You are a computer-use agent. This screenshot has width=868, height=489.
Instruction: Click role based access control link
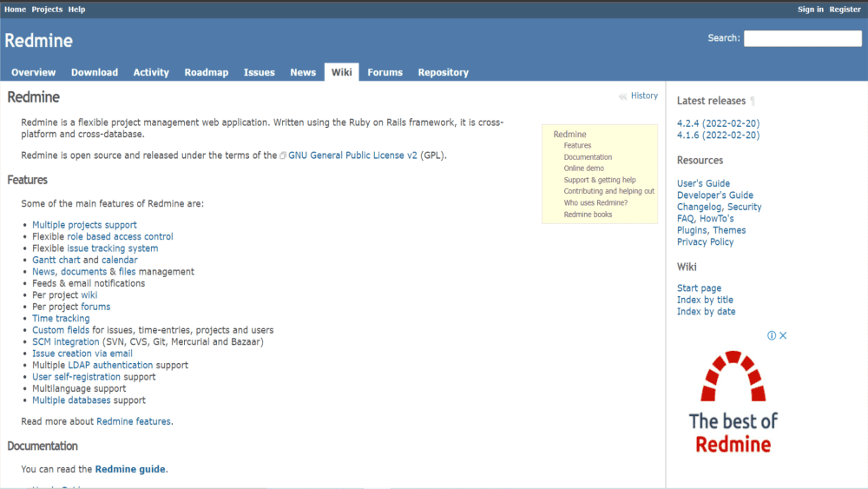120,236
